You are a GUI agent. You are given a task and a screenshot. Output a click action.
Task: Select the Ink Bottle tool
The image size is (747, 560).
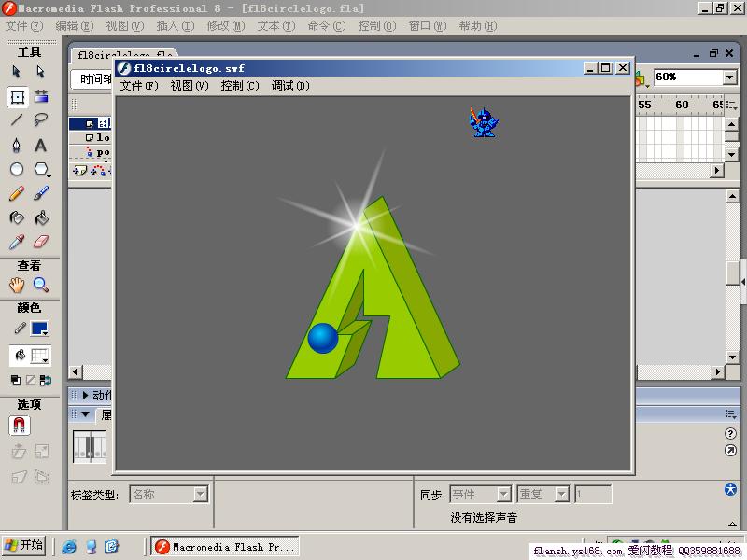pos(17,218)
